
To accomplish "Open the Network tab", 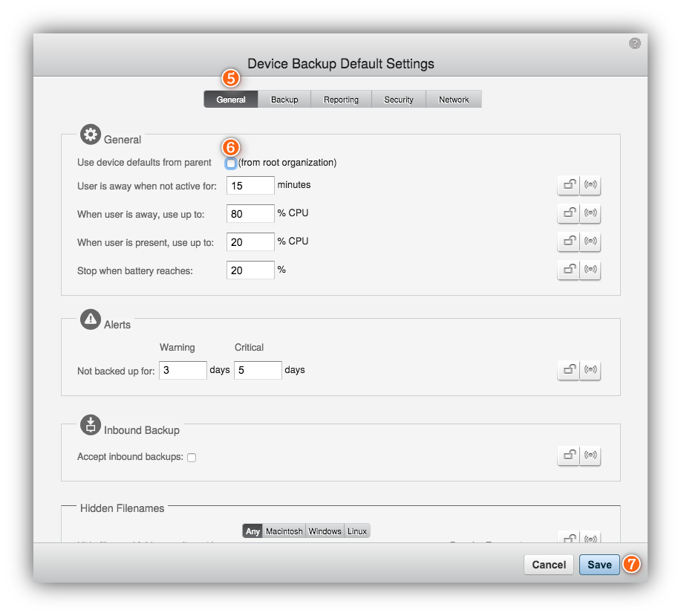I will 453,99.
